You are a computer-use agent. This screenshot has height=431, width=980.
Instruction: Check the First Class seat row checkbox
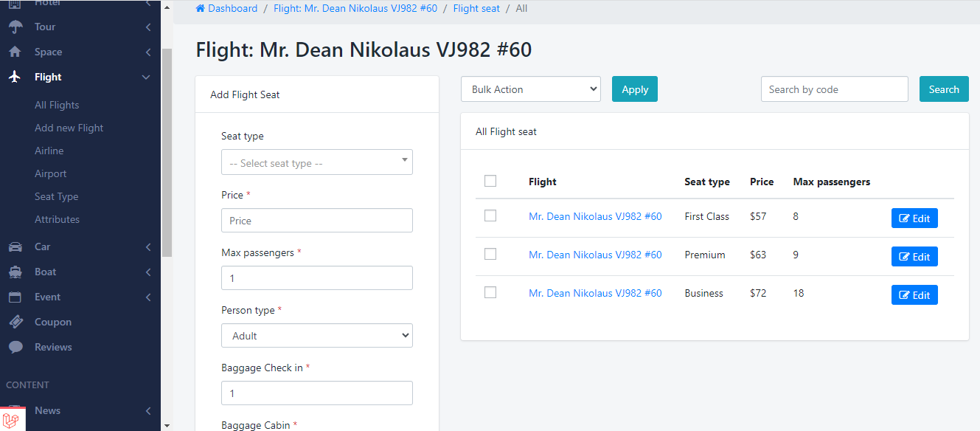click(490, 215)
